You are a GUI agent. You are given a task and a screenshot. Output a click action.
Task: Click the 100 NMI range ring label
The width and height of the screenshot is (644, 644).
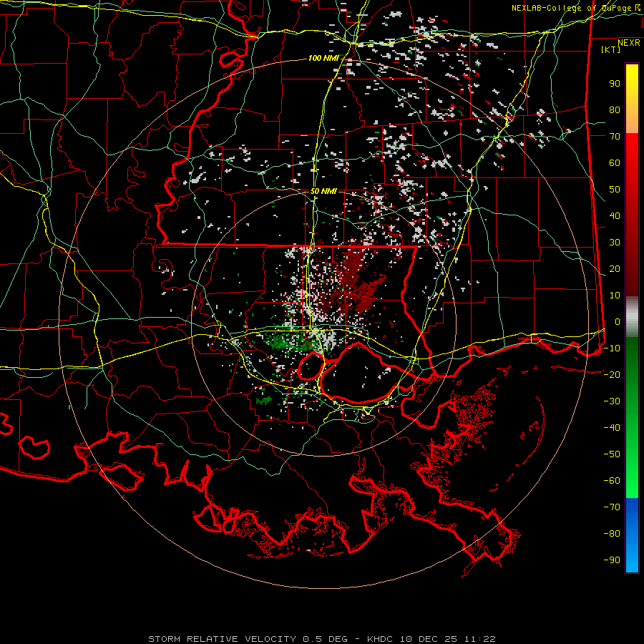pos(323,59)
